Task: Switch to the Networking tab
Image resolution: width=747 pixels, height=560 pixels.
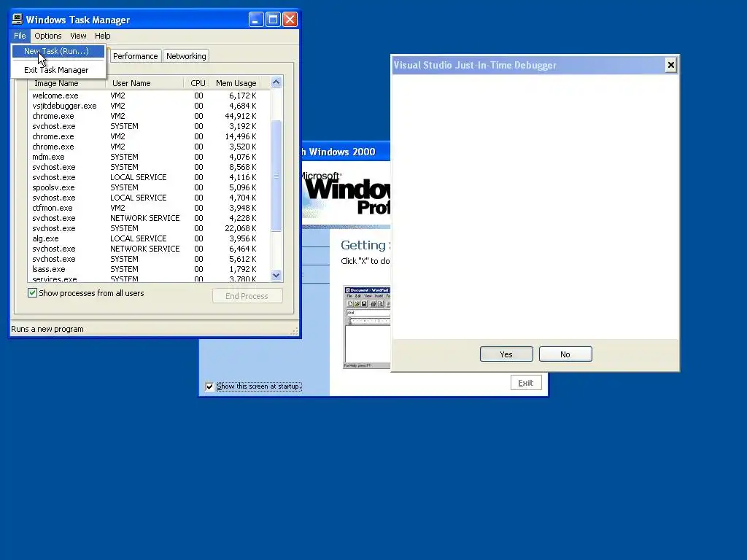Action: pyautogui.click(x=186, y=56)
